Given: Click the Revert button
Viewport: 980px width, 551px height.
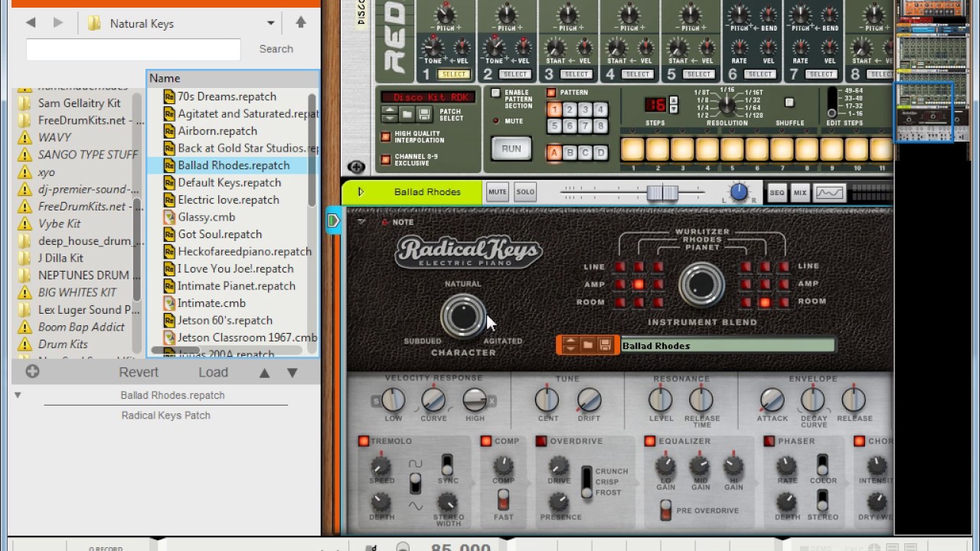Looking at the screenshot, I should (x=139, y=373).
